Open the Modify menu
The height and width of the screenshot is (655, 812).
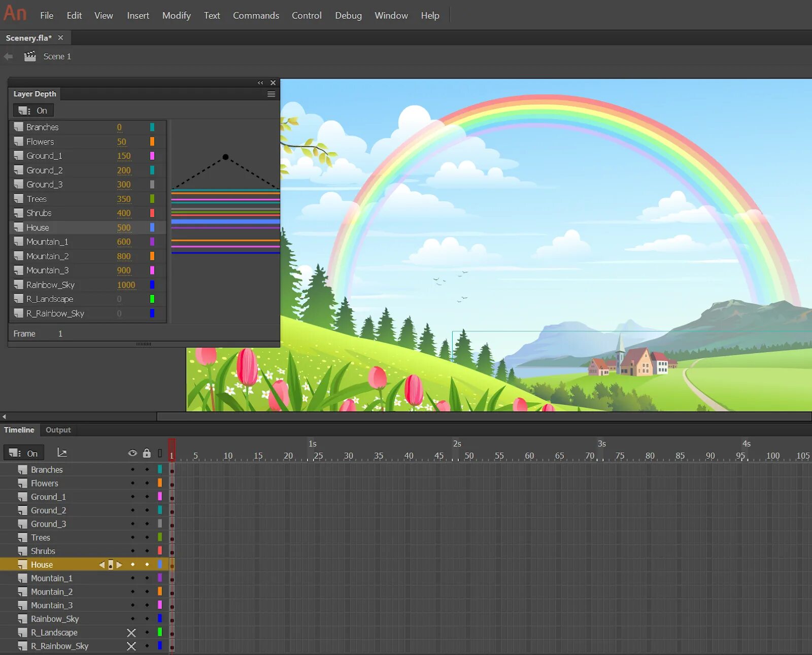pyautogui.click(x=176, y=15)
